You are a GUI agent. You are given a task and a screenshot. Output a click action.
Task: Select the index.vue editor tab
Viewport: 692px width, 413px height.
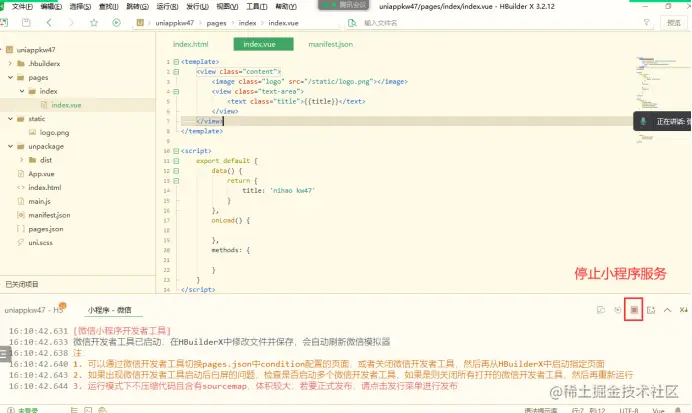click(x=263, y=44)
